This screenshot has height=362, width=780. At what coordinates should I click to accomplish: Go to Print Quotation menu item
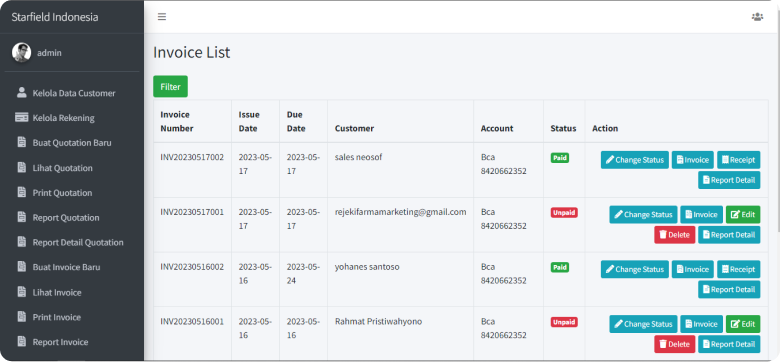[x=62, y=192]
